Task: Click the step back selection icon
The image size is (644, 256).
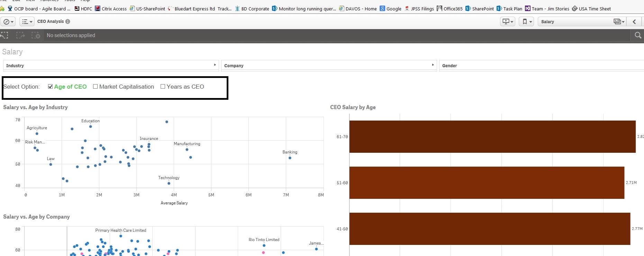Action: coord(4,35)
